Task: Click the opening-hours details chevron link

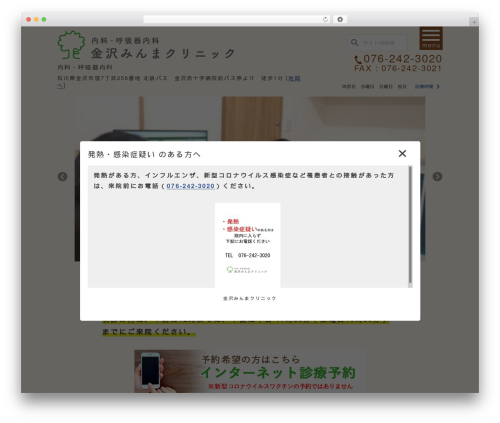Action: [x=427, y=87]
